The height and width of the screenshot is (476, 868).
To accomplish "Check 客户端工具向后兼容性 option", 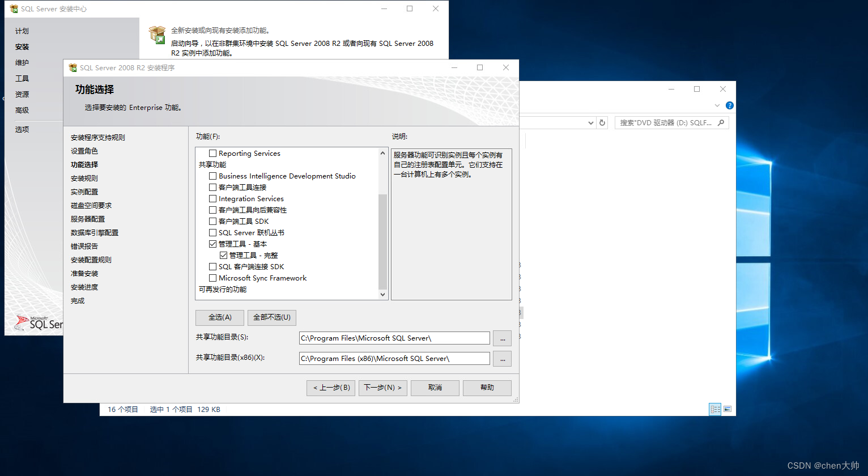I will point(213,210).
